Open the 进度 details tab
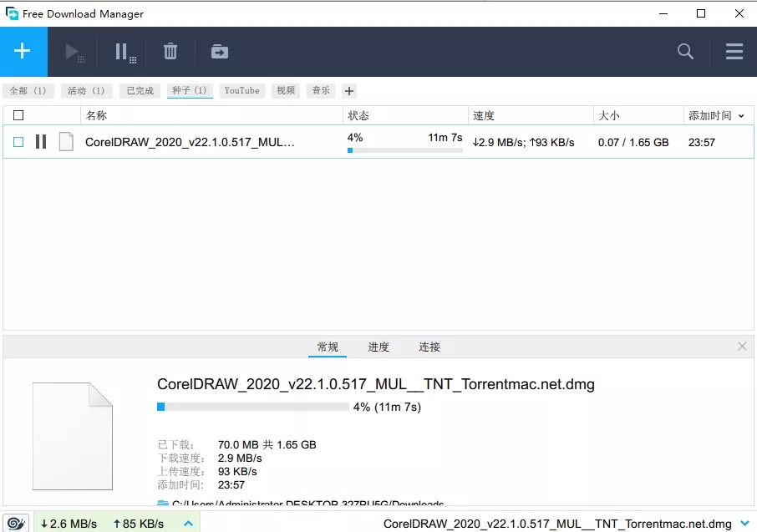 point(378,347)
